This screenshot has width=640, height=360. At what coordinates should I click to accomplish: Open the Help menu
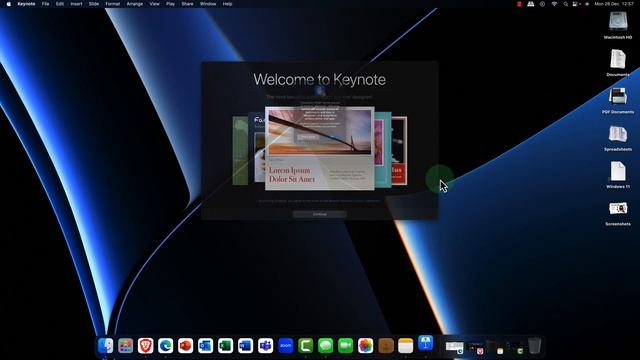pos(227,4)
